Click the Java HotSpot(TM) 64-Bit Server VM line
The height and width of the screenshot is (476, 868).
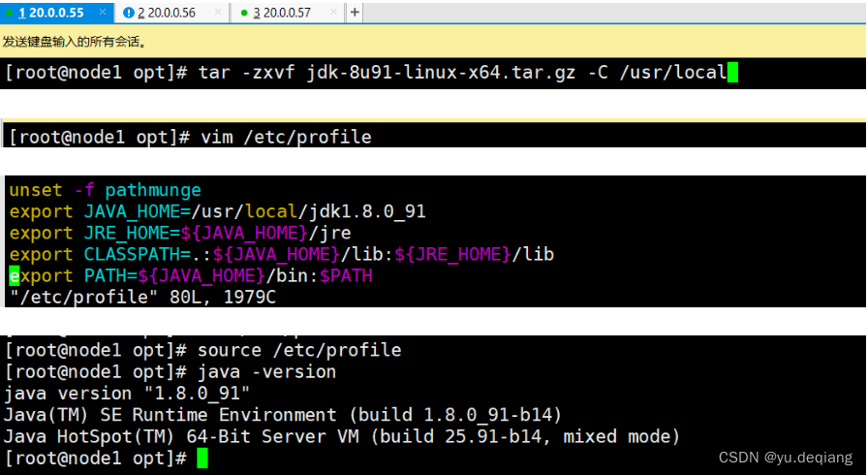pyautogui.click(x=342, y=436)
